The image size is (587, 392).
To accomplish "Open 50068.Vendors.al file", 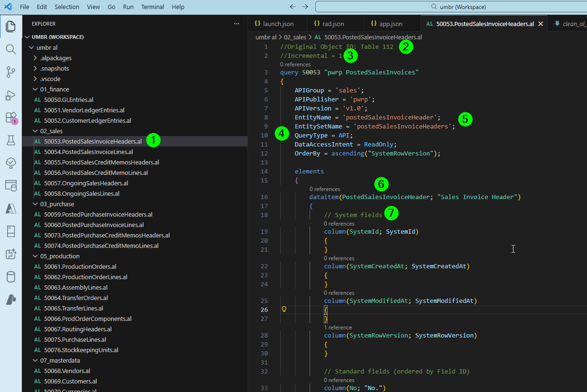I will point(135,371).
